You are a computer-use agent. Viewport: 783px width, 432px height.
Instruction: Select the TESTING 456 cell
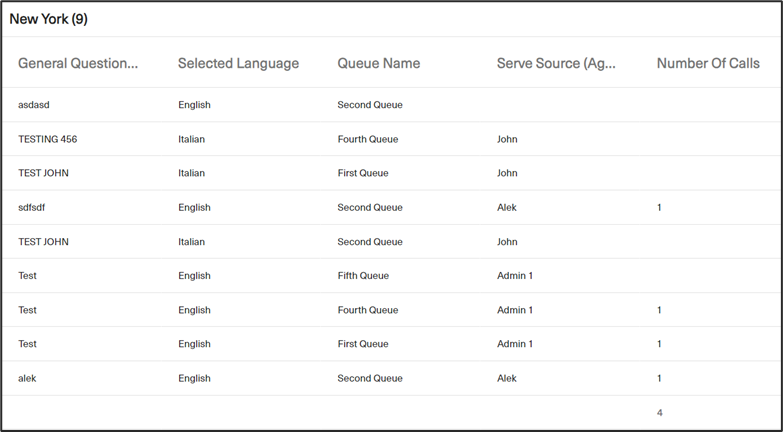pos(47,139)
